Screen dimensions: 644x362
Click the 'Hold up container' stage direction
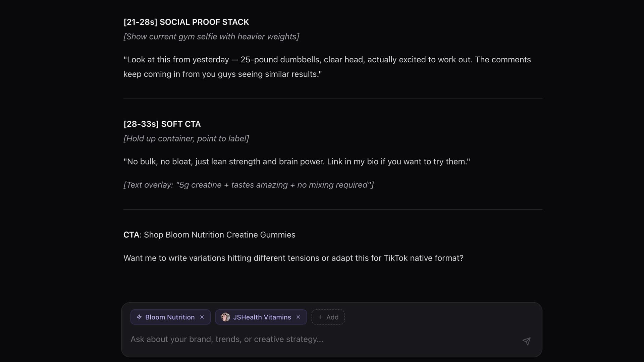click(186, 138)
